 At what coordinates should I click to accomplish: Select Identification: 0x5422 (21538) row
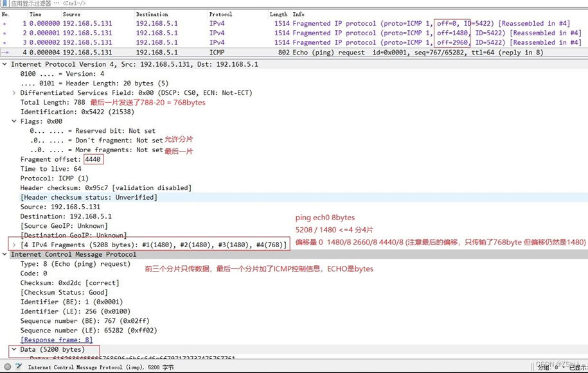[x=77, y=112]
